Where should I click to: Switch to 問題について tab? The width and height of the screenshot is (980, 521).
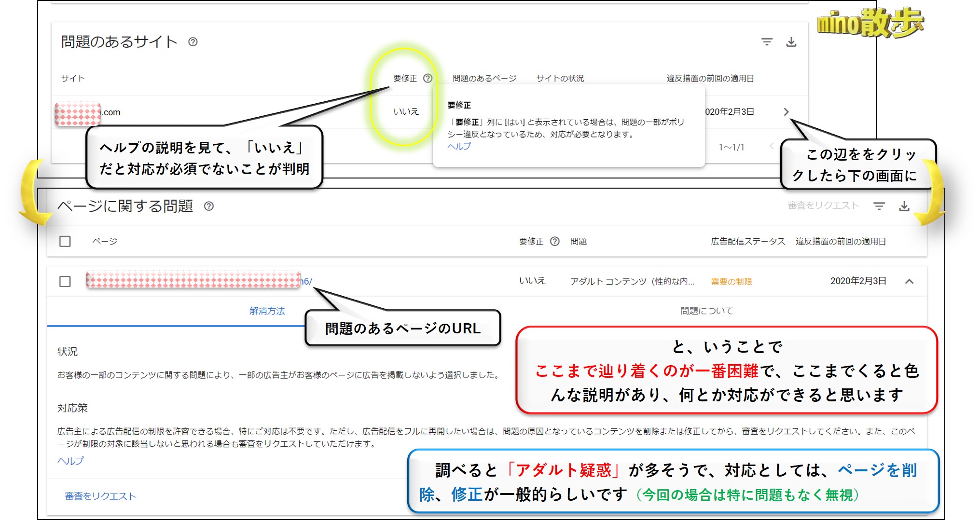click(706, 311)
